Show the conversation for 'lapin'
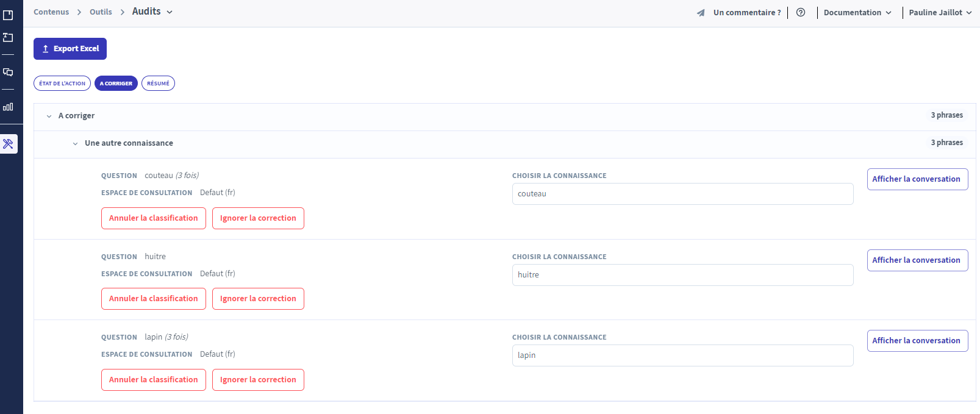The height and width of the screenshot is (414, 980). click(917, 341)
